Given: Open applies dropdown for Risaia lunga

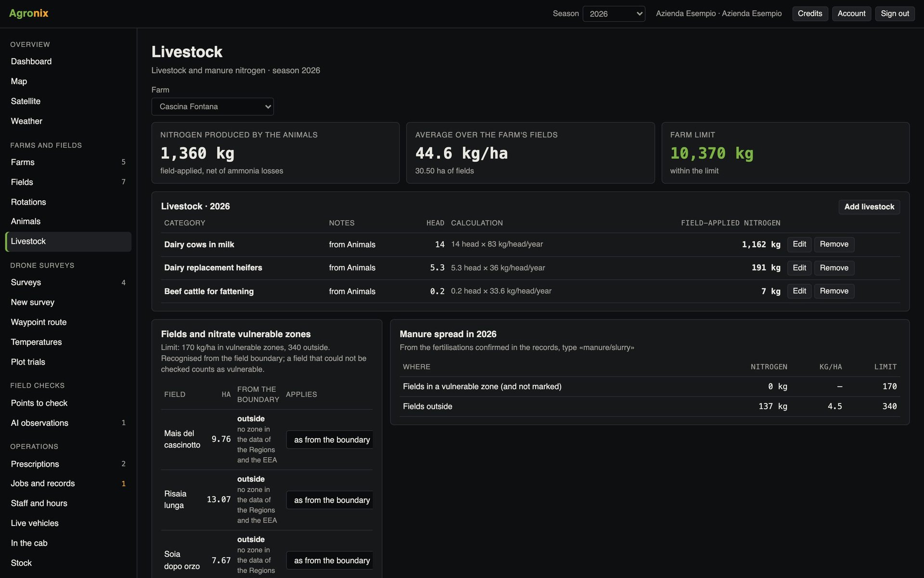Looking at the screenshot, I should tap(330, 500).
